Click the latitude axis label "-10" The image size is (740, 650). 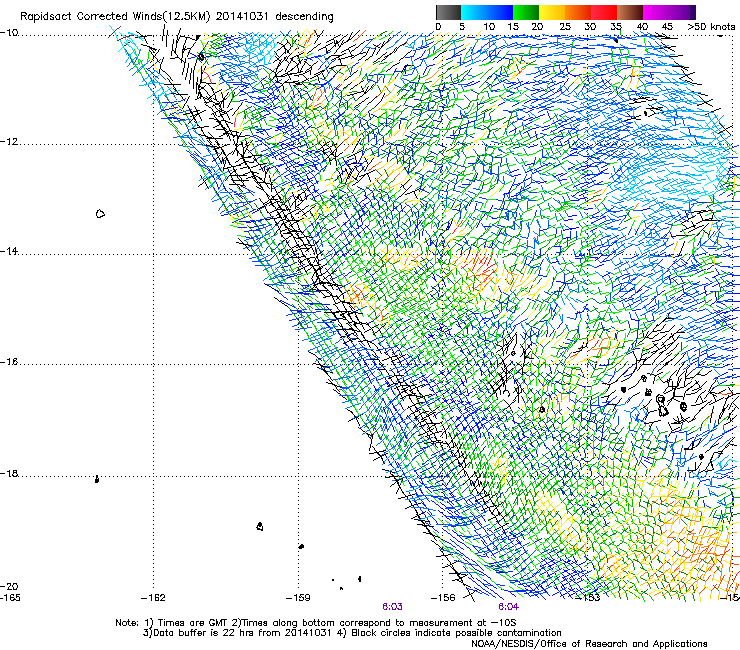point(9,33)
